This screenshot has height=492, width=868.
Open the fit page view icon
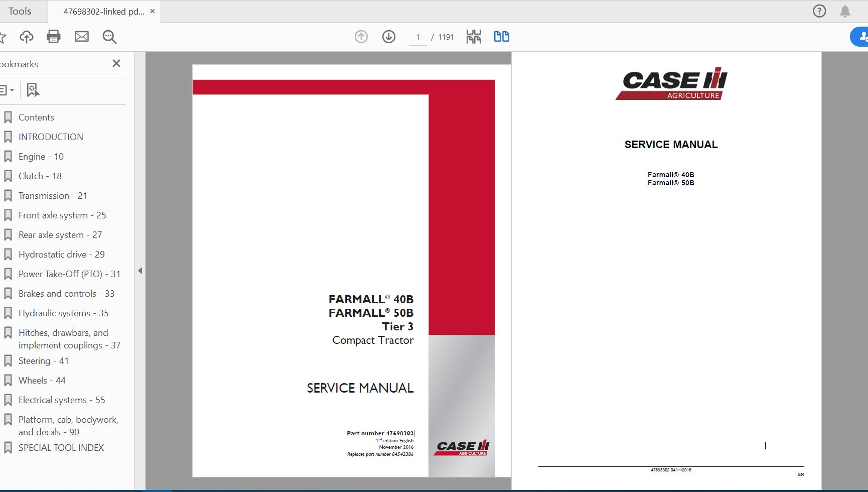[x=474, y=37]
